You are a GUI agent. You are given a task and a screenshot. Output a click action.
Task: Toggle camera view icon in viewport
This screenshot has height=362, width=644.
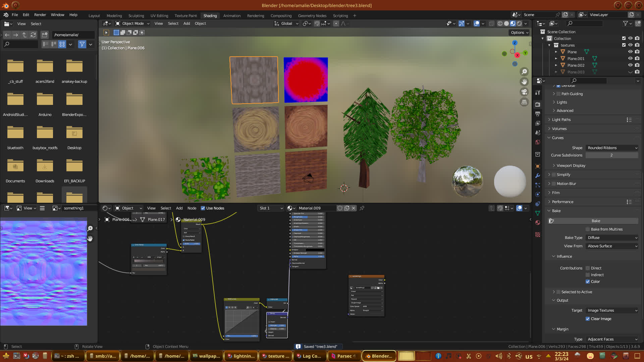[524, 92]
